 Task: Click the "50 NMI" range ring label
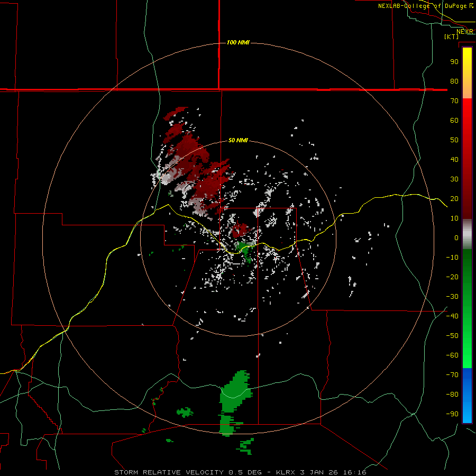click(x=238, y=140)
